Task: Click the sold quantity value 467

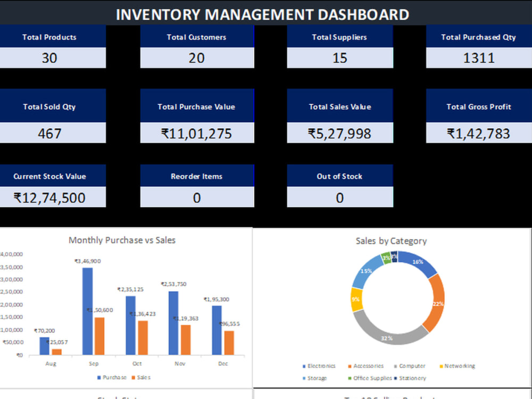Action: coord(49,134)
